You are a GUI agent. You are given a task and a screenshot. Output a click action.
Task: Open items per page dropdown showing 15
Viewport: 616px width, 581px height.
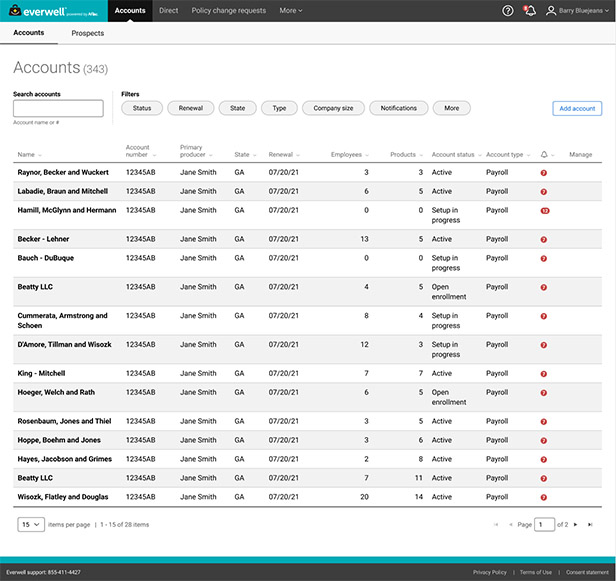(31, 524)
